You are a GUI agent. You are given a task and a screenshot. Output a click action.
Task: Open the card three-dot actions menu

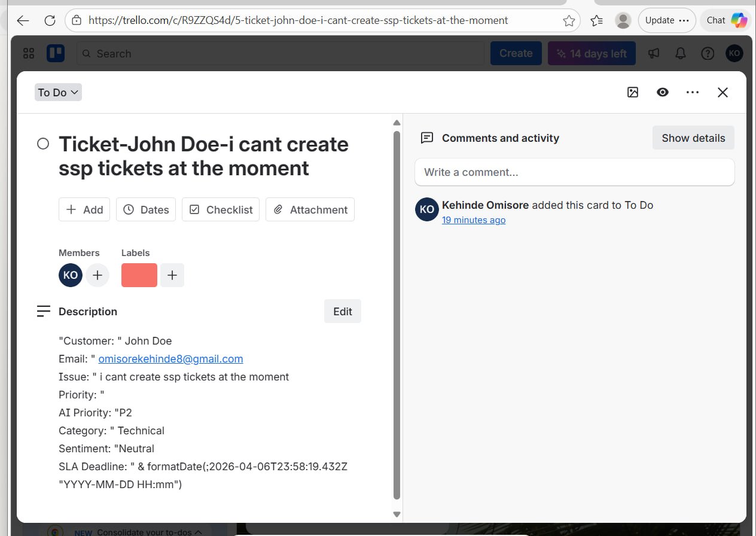[693, 92]
